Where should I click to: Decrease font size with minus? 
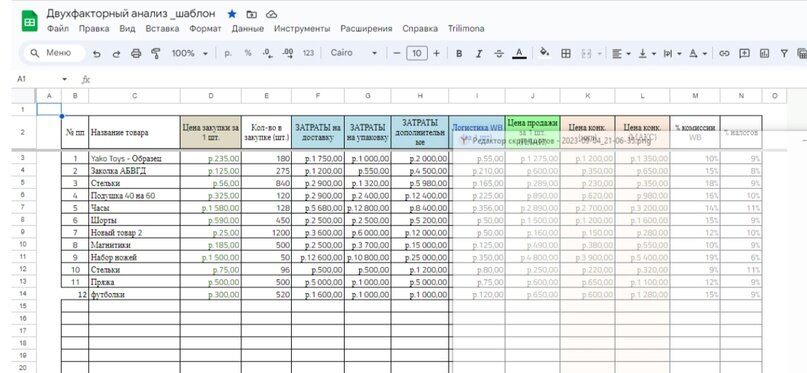pyautogui.click(x=396, y=54)
